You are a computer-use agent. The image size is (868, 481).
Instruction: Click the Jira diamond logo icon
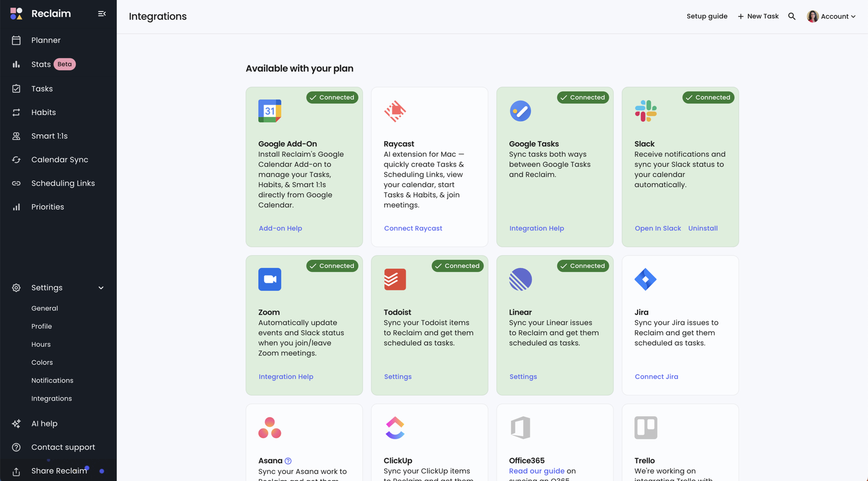646,280
